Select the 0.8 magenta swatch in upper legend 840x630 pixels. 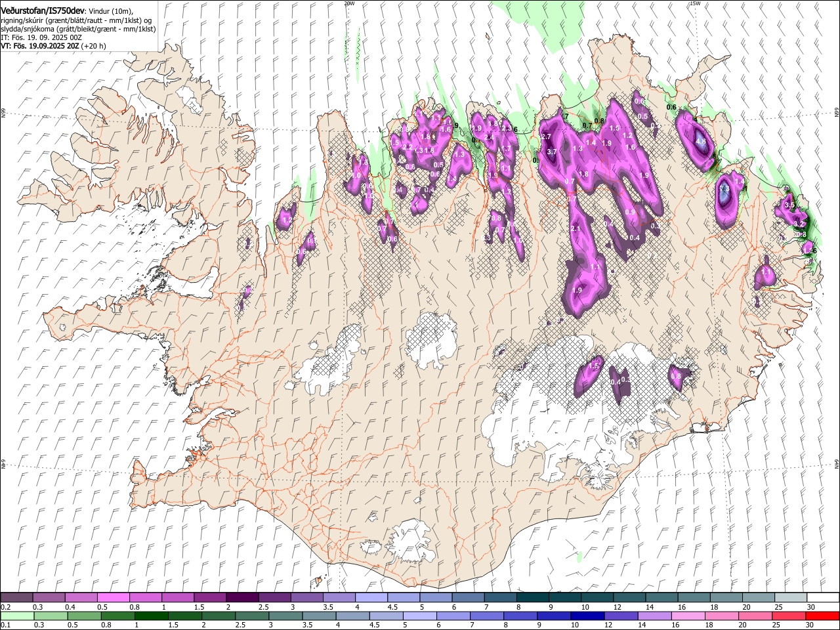coord(146,598)
